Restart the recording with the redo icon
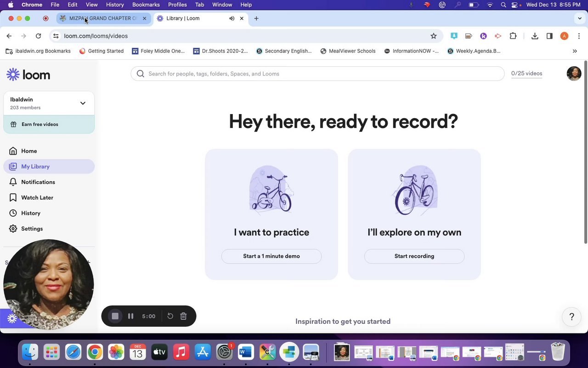This screenshot has height=368, width=588. [x=170, y=316]
